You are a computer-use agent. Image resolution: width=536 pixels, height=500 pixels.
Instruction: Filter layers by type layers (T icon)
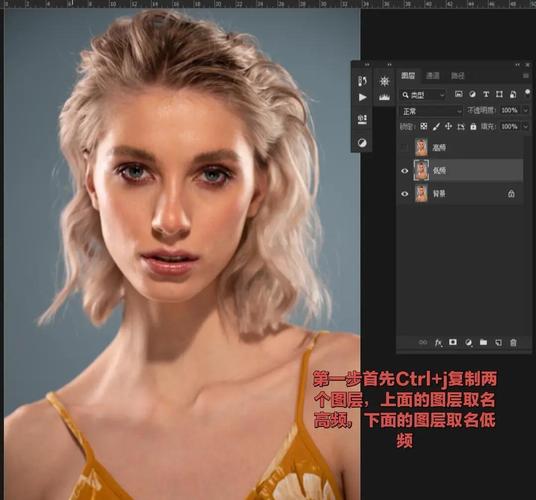point(486,94)
